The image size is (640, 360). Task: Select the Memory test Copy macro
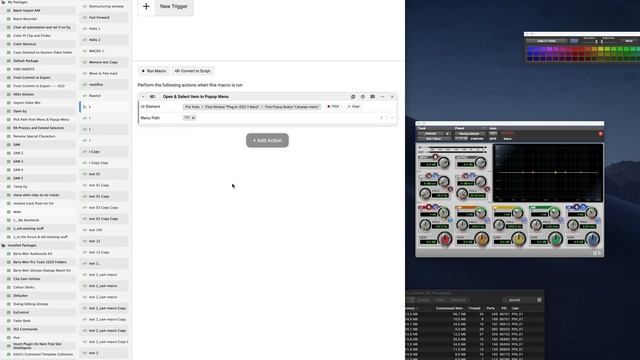point(104,62)
